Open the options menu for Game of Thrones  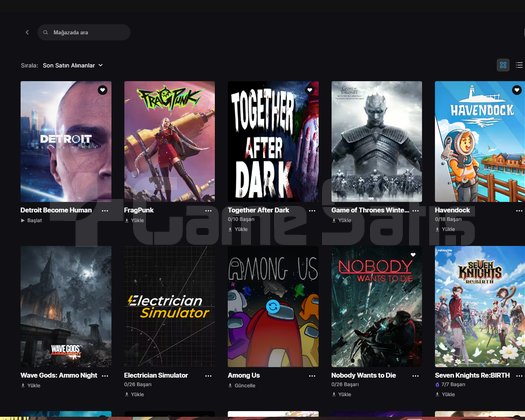coord(416,211)
